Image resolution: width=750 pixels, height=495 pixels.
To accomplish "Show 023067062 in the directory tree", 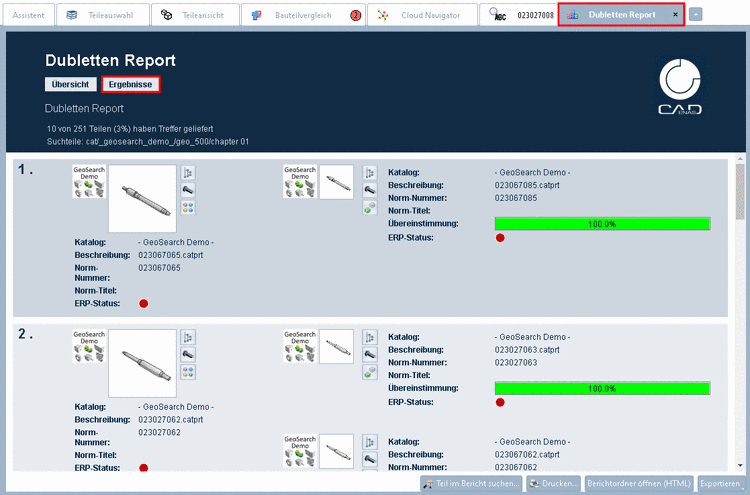I will pos(370,442).
